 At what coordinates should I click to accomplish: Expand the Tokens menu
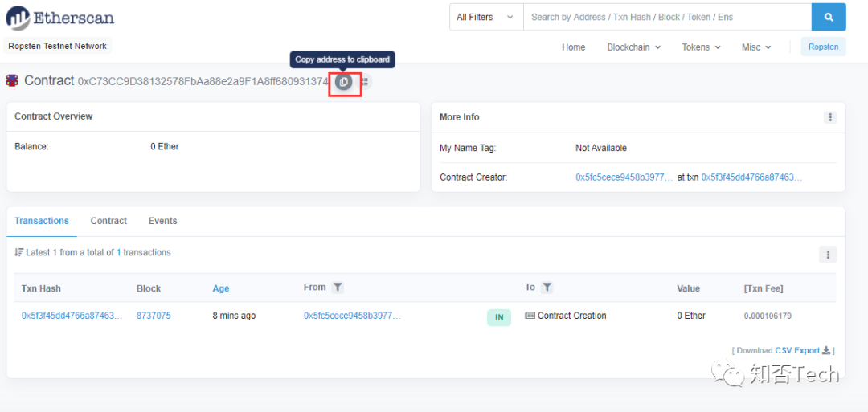701,47
